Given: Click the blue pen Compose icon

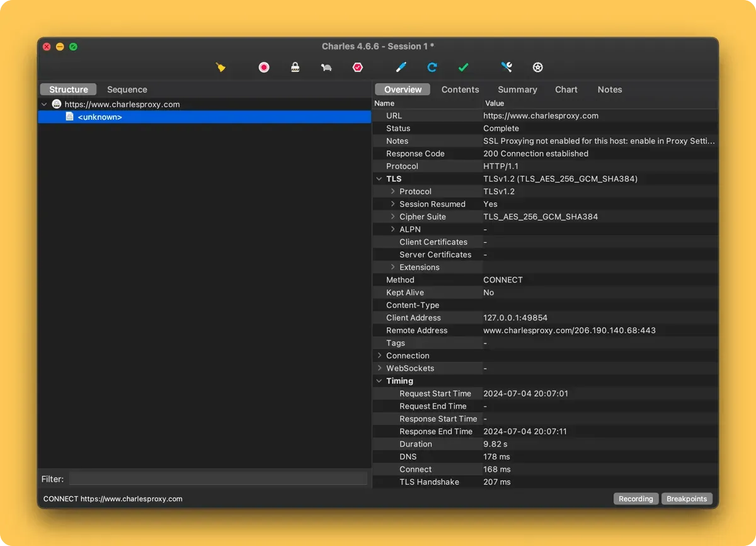Looking at the screenshot, I should [x=401, y=67].
